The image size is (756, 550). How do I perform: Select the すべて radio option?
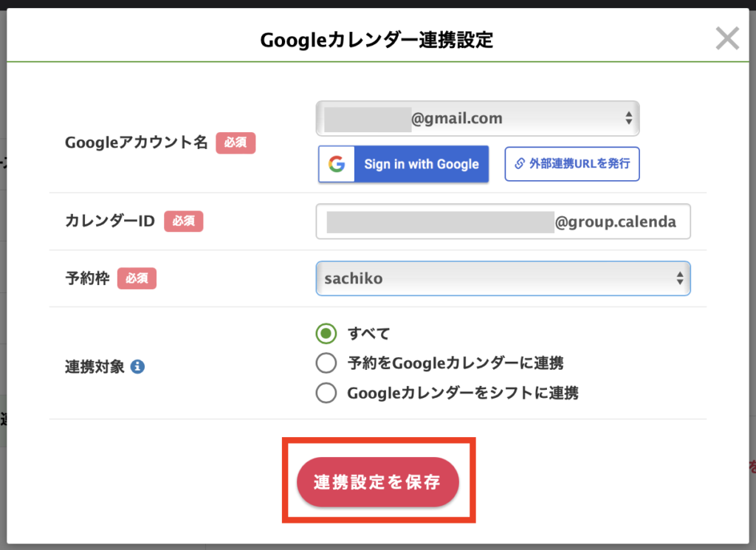[x=326, y=333]
